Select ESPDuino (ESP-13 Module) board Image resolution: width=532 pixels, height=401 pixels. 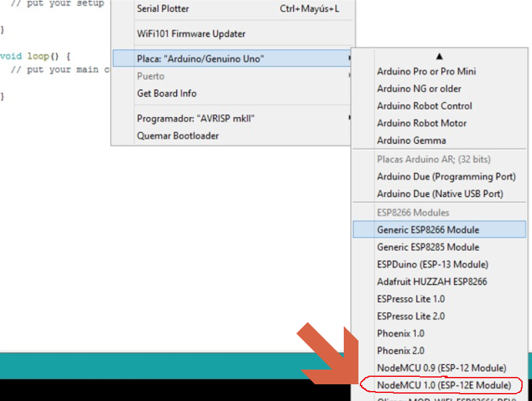coord(439,265)
